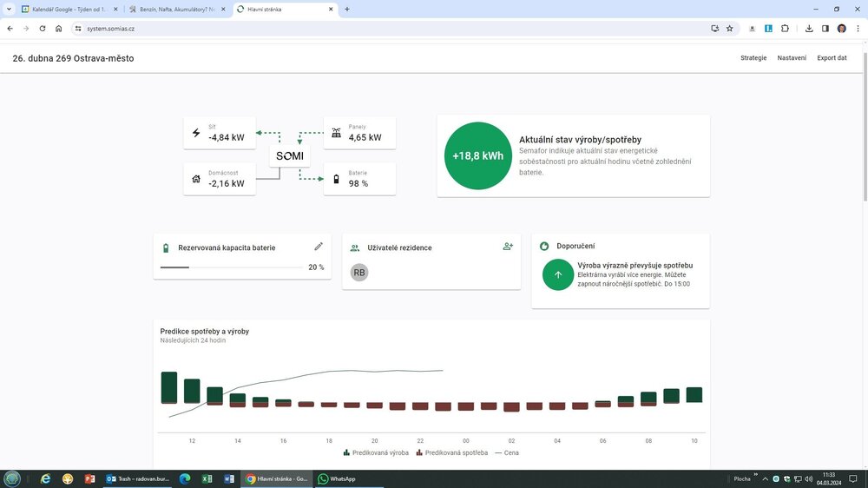Open the Chrome three-dot menu
Viewport: 868px width, 488px height.
click(858, 29)
